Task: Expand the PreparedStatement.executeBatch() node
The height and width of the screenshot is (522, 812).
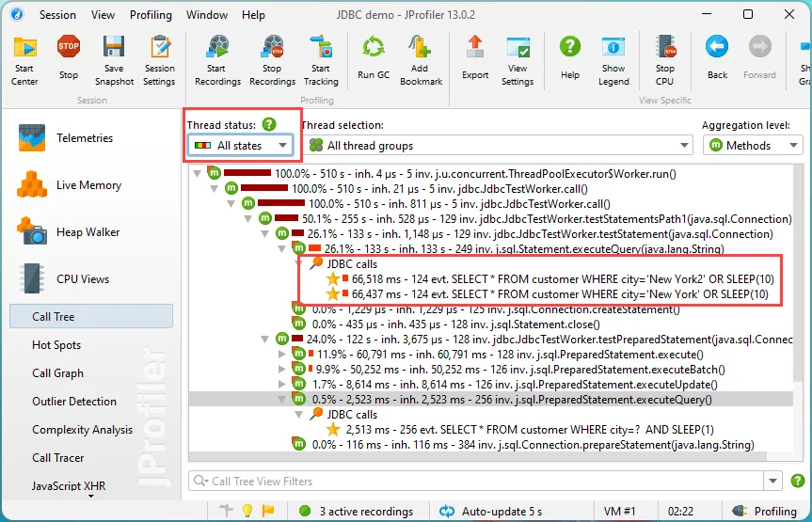Action: click(281, 370)
